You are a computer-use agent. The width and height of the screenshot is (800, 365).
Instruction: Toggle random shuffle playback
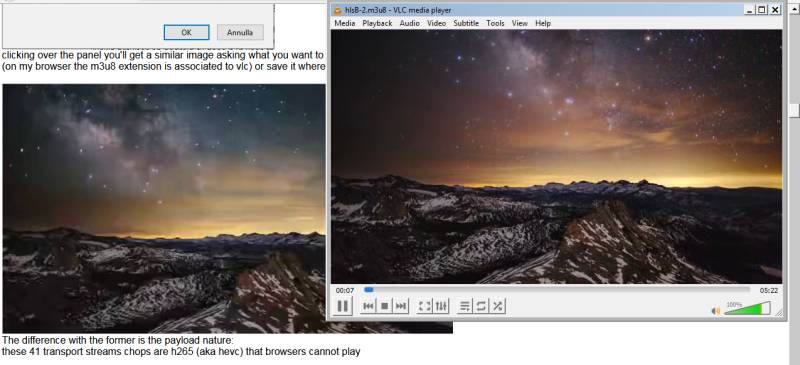498,306
